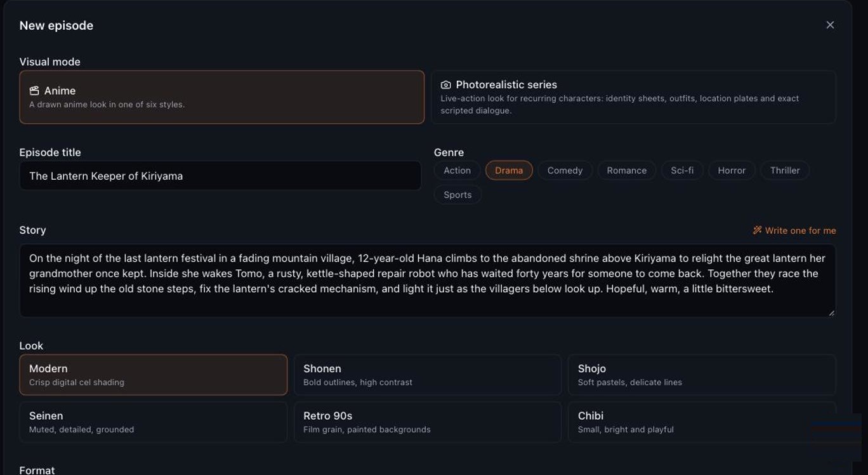Click the story textarea resize handle
868x475 pixels.
tap(831, 312)
